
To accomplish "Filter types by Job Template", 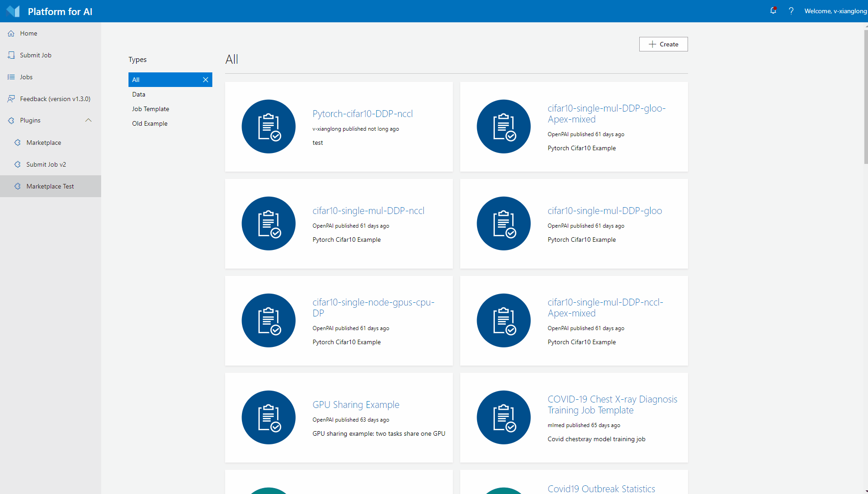I will click(x=170, y=109).
